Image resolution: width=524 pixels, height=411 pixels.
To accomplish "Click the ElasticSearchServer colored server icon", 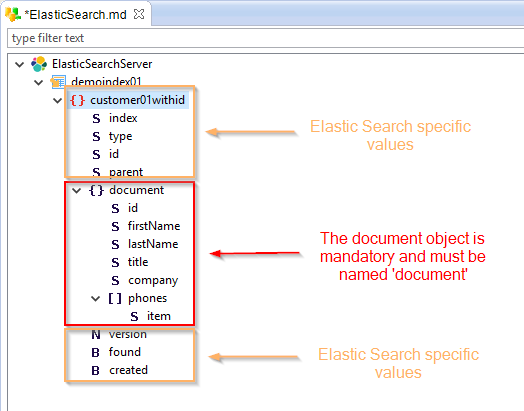I will click(x=39, y=64).
